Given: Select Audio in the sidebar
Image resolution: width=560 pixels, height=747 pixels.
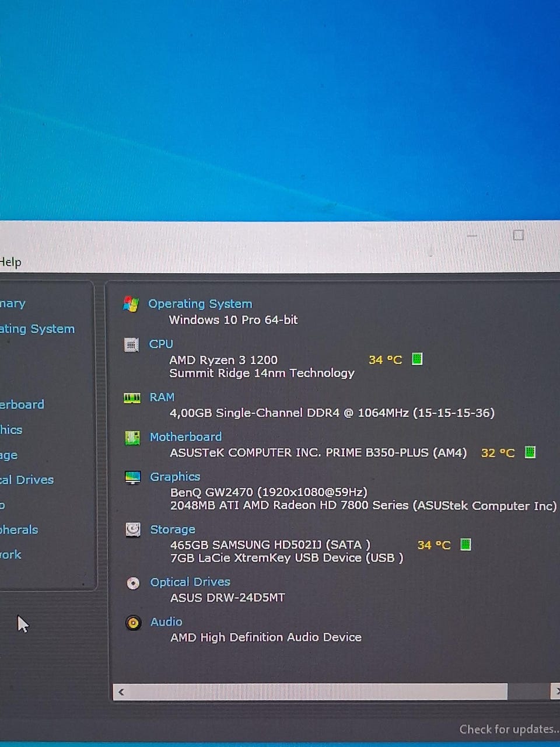Looking at the screenshot, I should [x=2, y=505].
